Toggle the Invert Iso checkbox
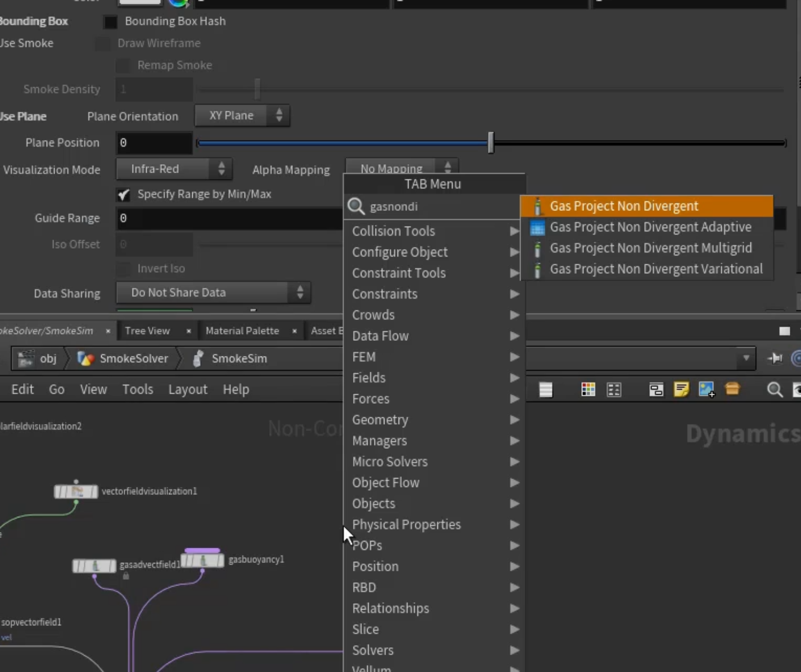 [123, 269]
